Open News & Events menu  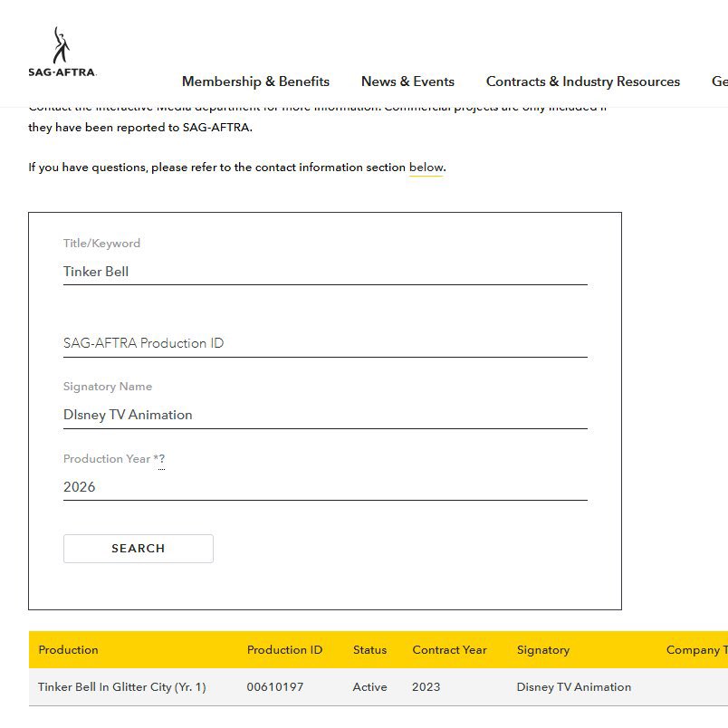tap(407, 81)
